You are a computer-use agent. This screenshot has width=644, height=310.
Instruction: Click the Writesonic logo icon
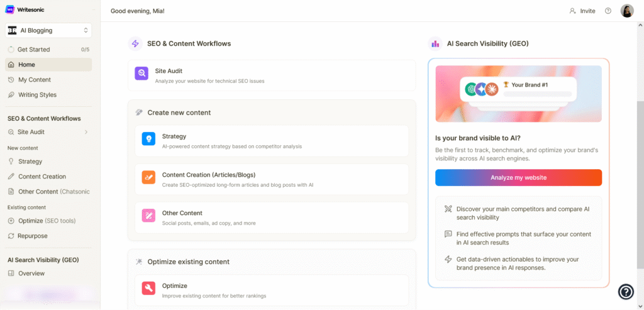(x=9, y=10)
